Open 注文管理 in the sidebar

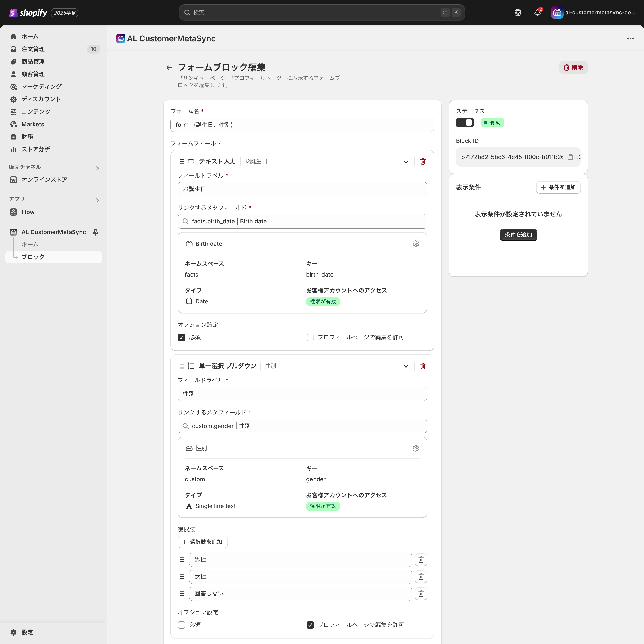tap(54, 49)
